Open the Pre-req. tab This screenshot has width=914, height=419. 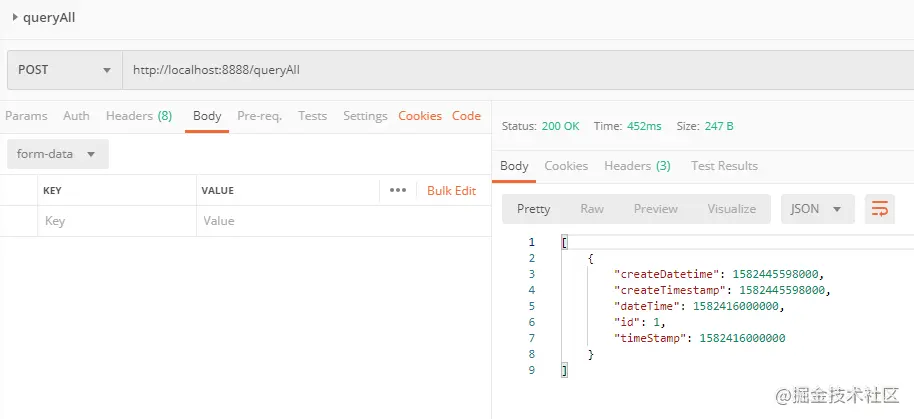(259, 116)
